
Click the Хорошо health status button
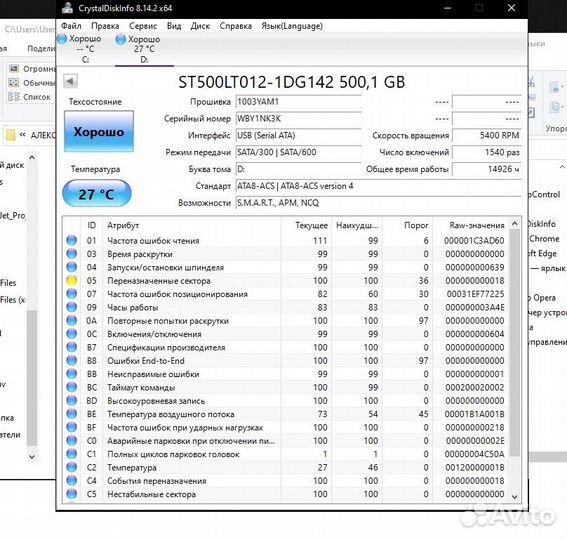click(x=99, y=131)
